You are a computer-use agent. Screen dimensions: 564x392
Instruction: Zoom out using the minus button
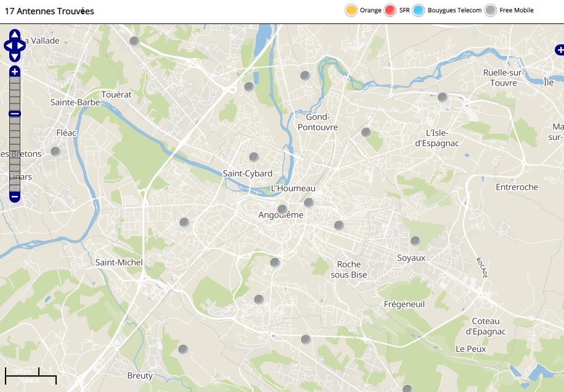tap(15, 197)
